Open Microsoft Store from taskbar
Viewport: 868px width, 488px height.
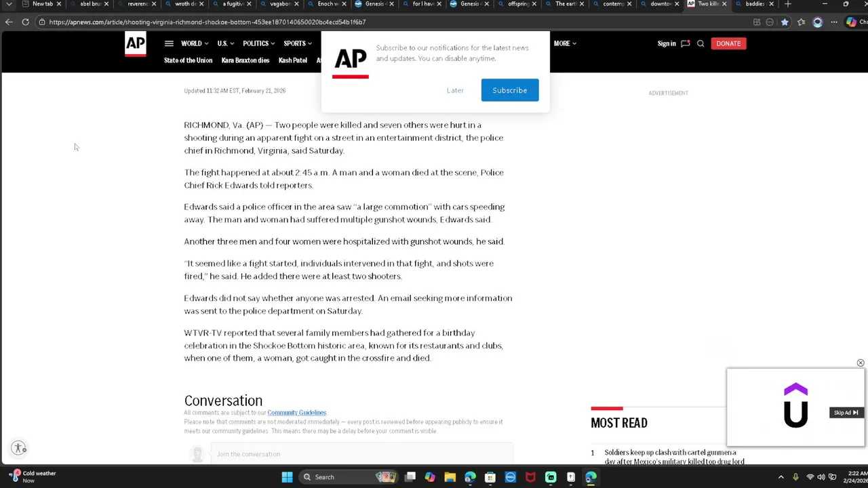(490, 477)
